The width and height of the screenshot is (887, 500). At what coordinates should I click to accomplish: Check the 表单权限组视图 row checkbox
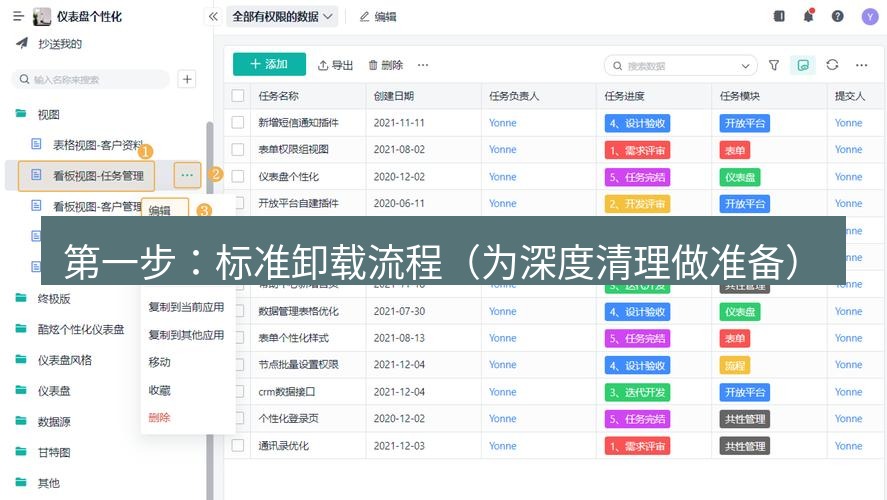click(x=238, y=149)
